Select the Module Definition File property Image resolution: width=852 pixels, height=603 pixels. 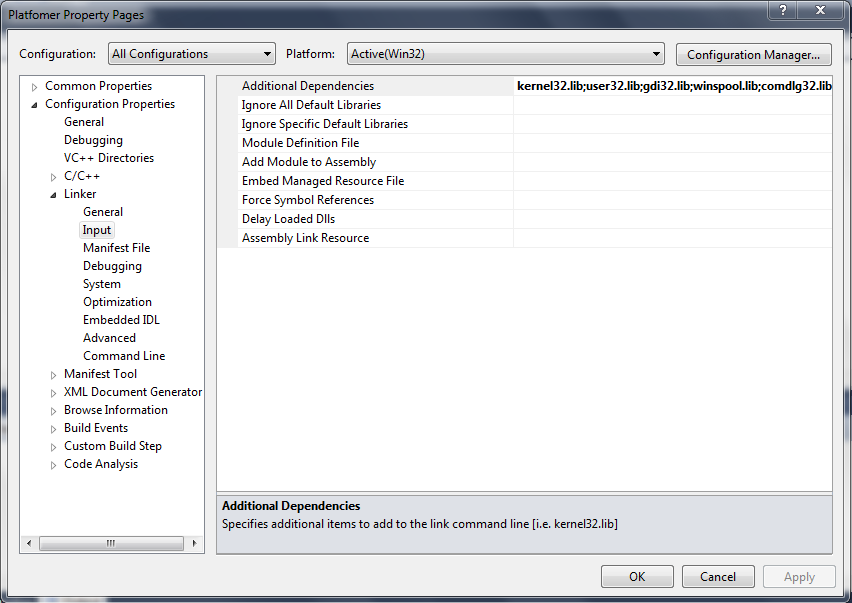tap(300, 143)
